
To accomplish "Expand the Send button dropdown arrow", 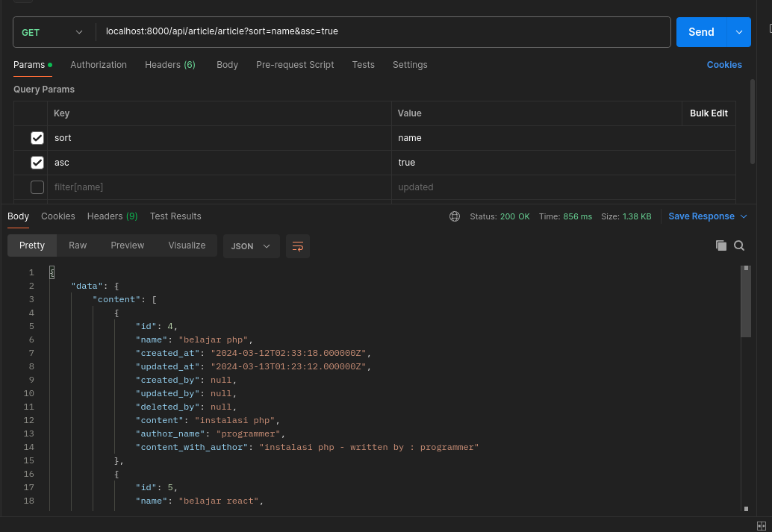I will [x=739, y=32].
